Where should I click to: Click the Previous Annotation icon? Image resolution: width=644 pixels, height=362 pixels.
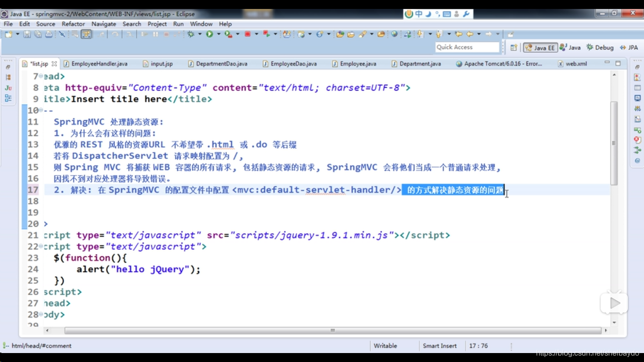pos(438,34)
